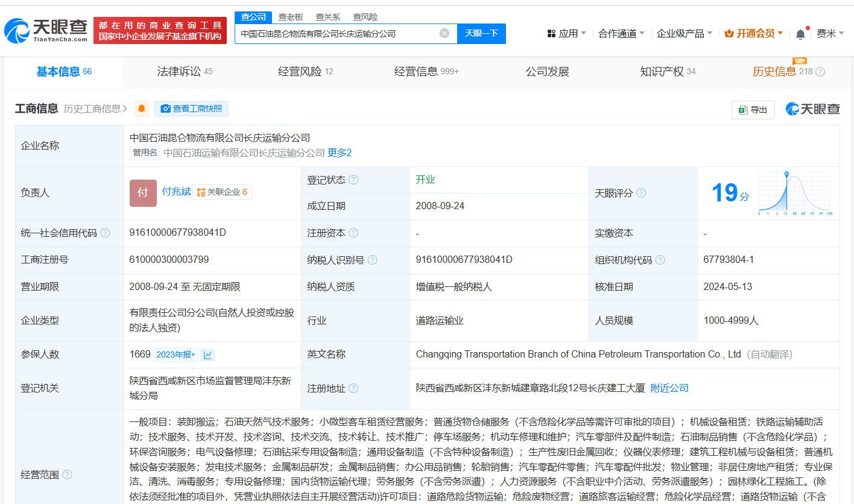Open the help icon next to 统一社会信用代码
The width and height of the screenshot is (854, 504).
[x=106, y=233]
